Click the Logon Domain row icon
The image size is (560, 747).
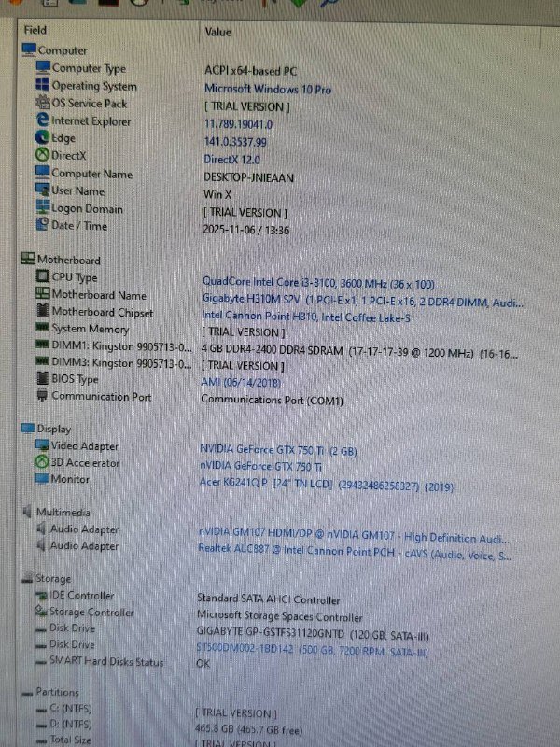42,206
